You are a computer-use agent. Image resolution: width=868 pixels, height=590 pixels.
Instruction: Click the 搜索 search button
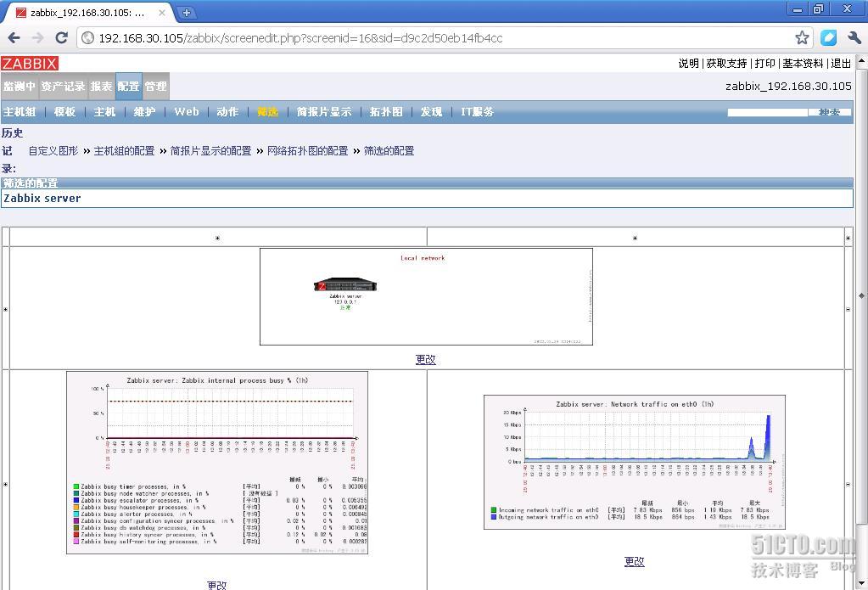pos(829,112)
